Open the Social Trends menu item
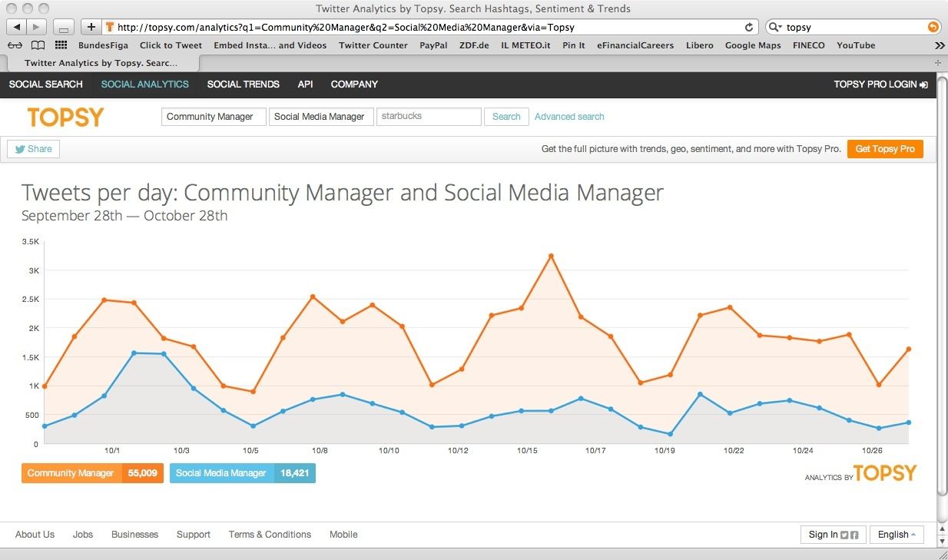The image size is (948, 560). [243, 84]
